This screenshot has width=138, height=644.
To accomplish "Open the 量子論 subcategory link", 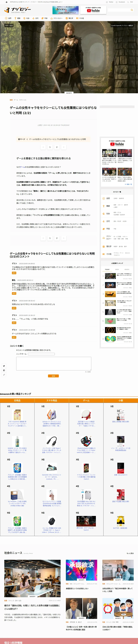I will tap(121, 247).
